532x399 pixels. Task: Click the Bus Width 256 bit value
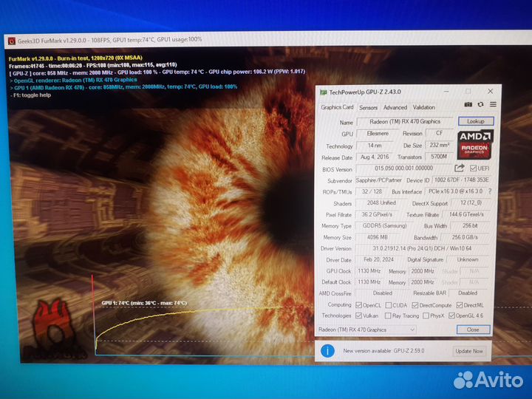(470, 225)
